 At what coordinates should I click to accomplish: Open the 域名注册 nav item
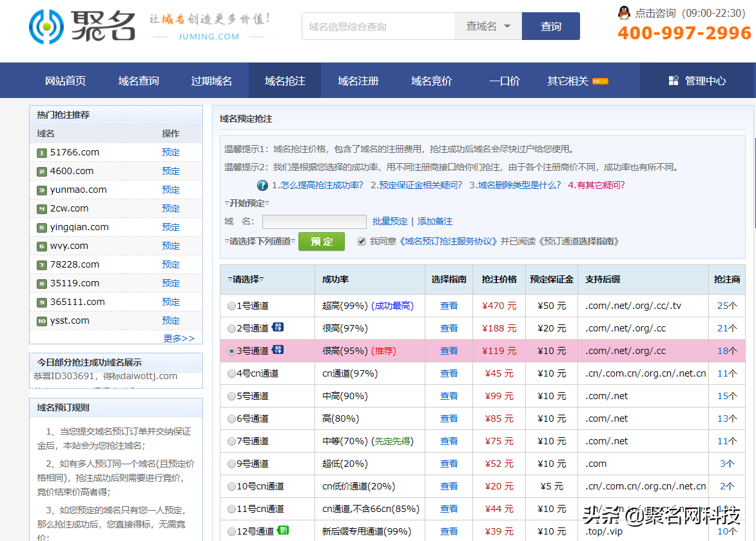point(358,81)
